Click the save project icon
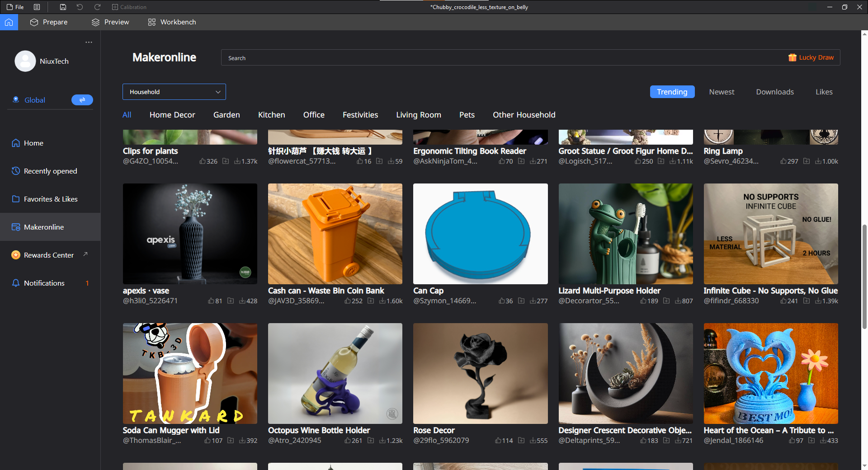Viewport: 868px width, 470px height. coord(63,7)
